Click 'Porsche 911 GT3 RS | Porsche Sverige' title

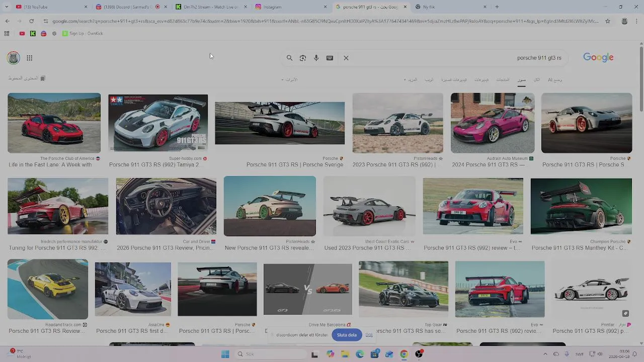[295, 165]
